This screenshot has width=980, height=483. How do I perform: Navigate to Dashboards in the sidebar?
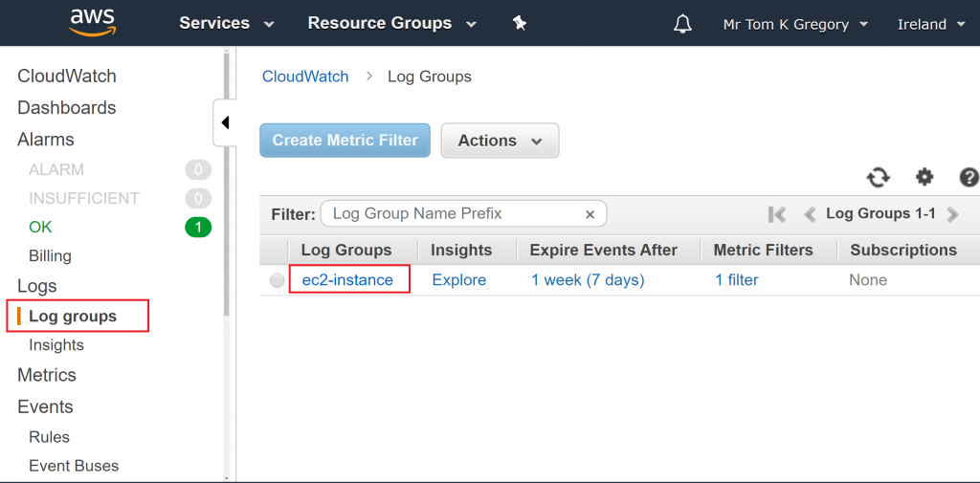[67, 108]
